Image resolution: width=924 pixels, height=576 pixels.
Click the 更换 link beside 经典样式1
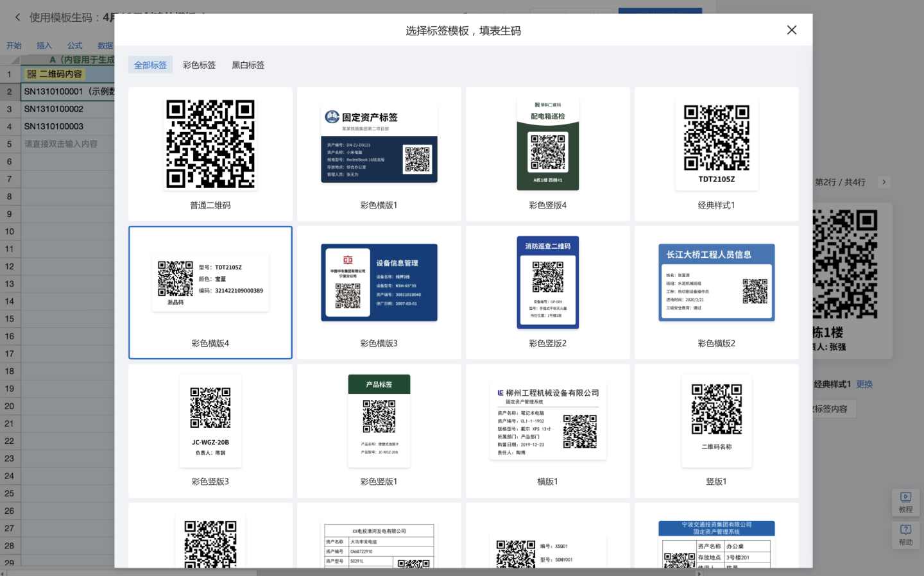click(864, 384)
